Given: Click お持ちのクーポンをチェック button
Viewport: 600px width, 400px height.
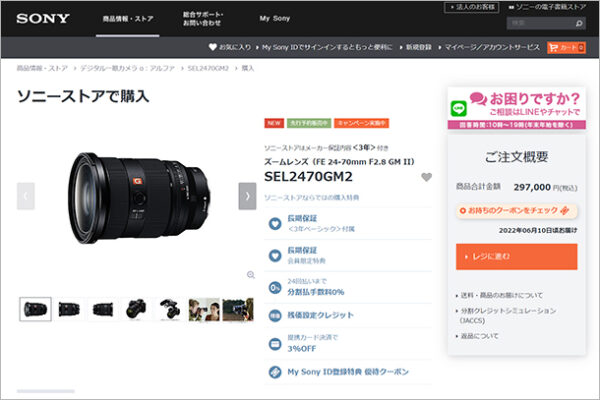Looking at the screenshot, I should [516, 211].
